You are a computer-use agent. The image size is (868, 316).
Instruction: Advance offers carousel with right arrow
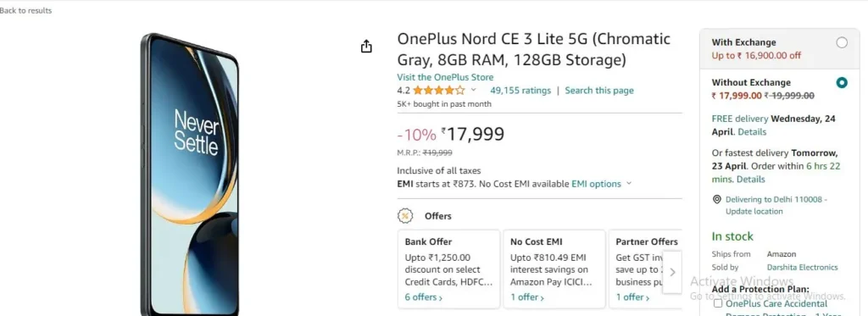[x=672, y=272]
